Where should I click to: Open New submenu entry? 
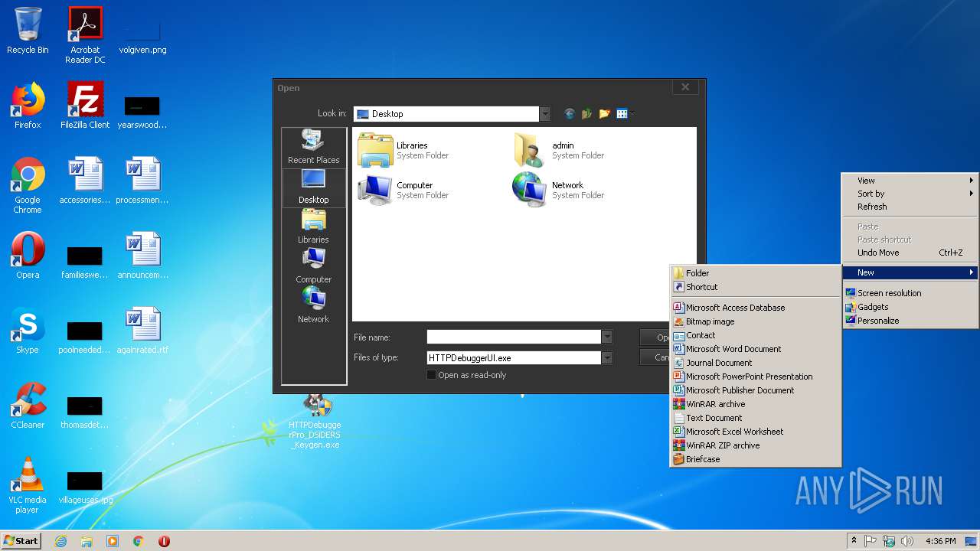(910, 272)
